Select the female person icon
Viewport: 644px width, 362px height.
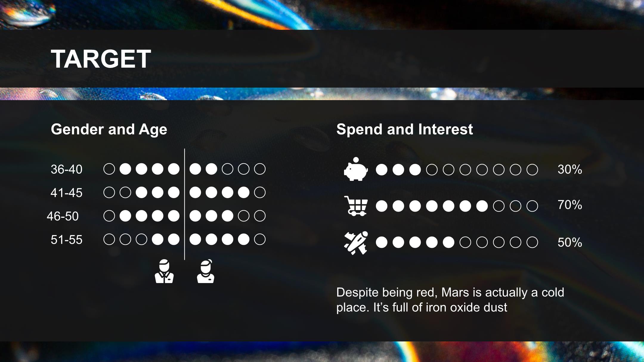[x=205, y=271]
